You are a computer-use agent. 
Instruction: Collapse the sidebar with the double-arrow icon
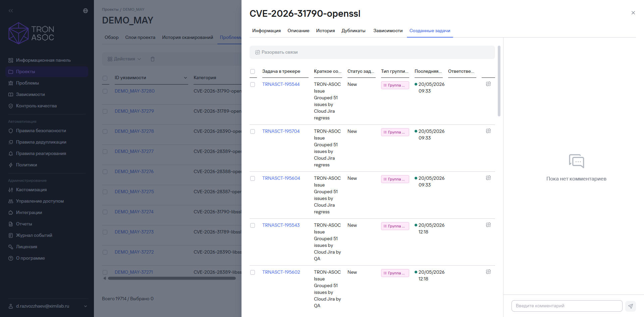point(11,11)
